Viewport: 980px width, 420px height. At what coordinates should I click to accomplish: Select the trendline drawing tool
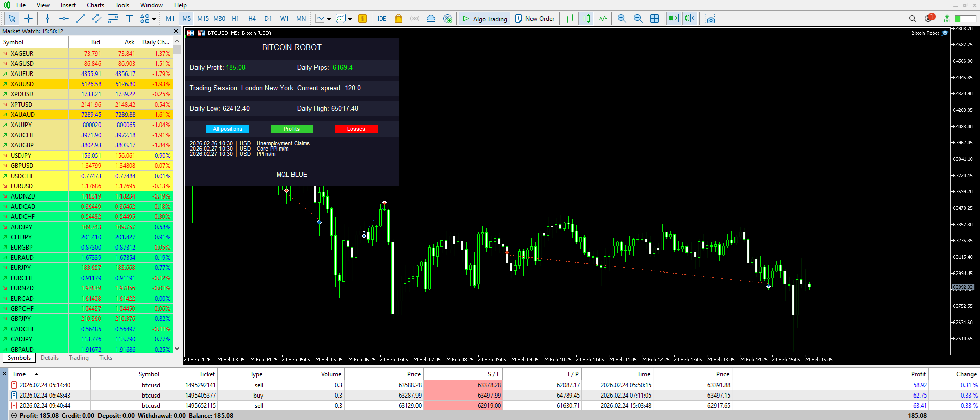click(x=80, y=19)
